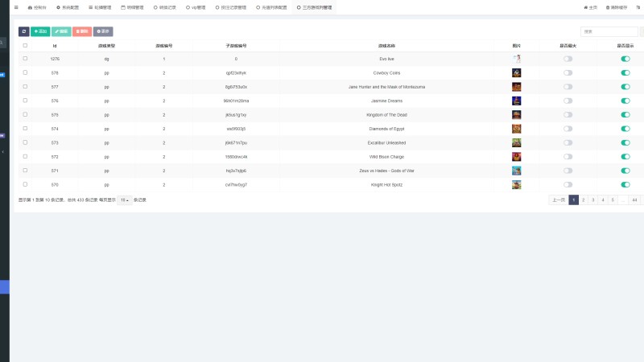This screenshot has height=362, width=644.
Task: Open the Cowboy Coins game thumbnail
Action: click(x=516, y=72)
